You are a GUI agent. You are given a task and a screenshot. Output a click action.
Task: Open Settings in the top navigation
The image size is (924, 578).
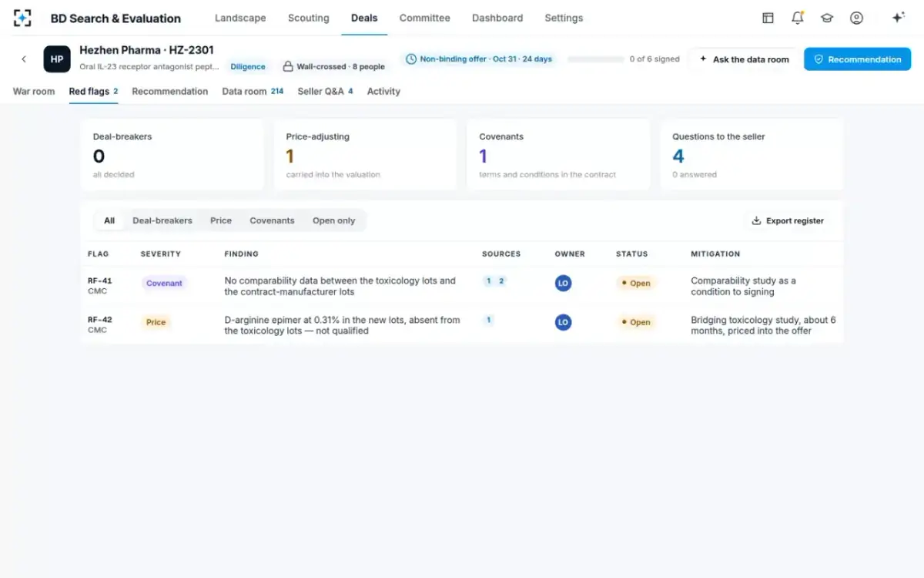pyautogui.click(x=564, y=18)
